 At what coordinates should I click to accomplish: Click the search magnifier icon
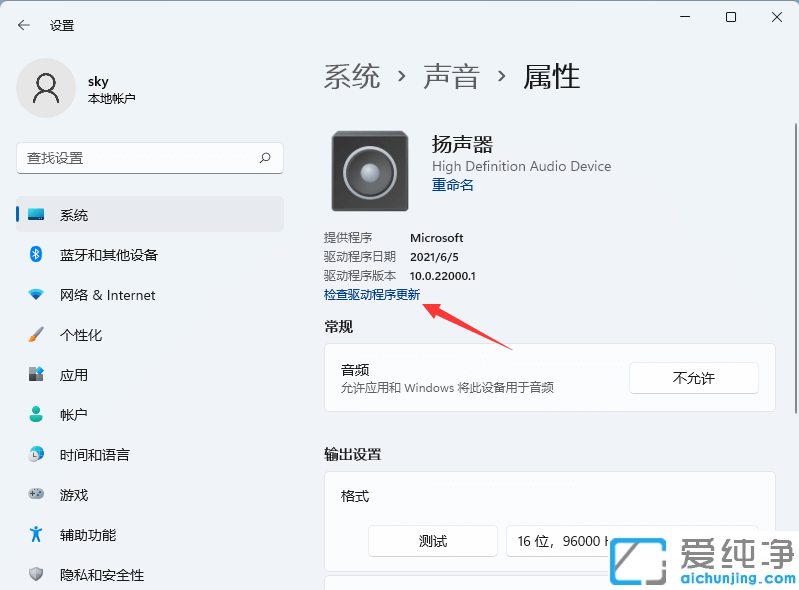(x=265, y=158)
